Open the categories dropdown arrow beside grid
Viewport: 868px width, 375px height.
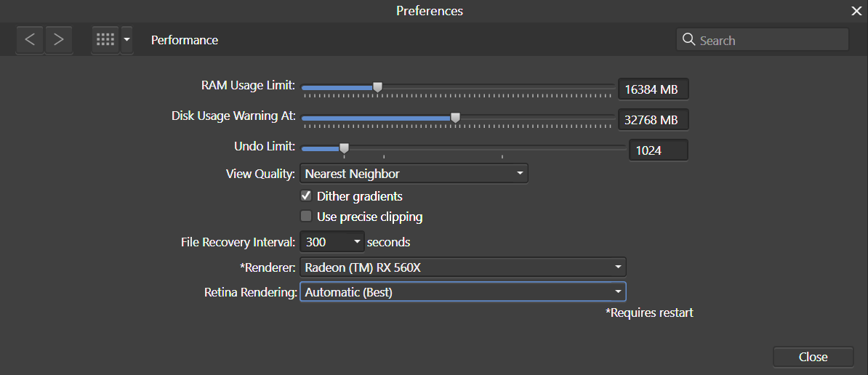pos(126,40)
